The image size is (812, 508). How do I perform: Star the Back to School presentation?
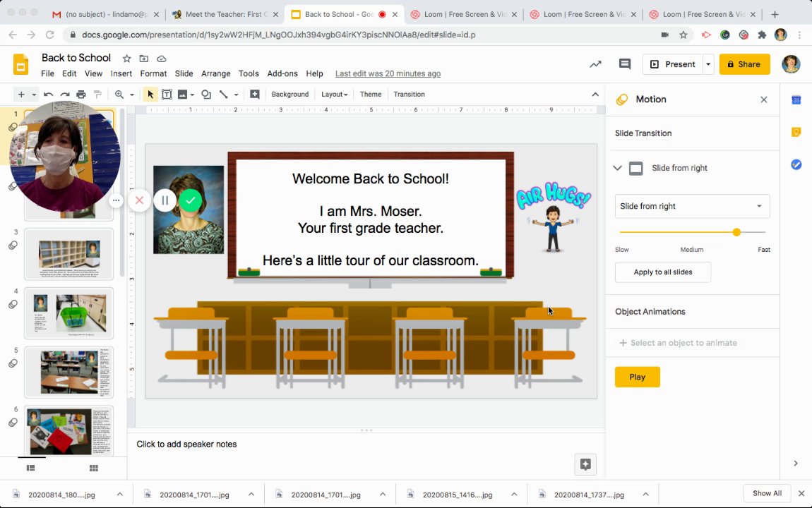point(126,59)
